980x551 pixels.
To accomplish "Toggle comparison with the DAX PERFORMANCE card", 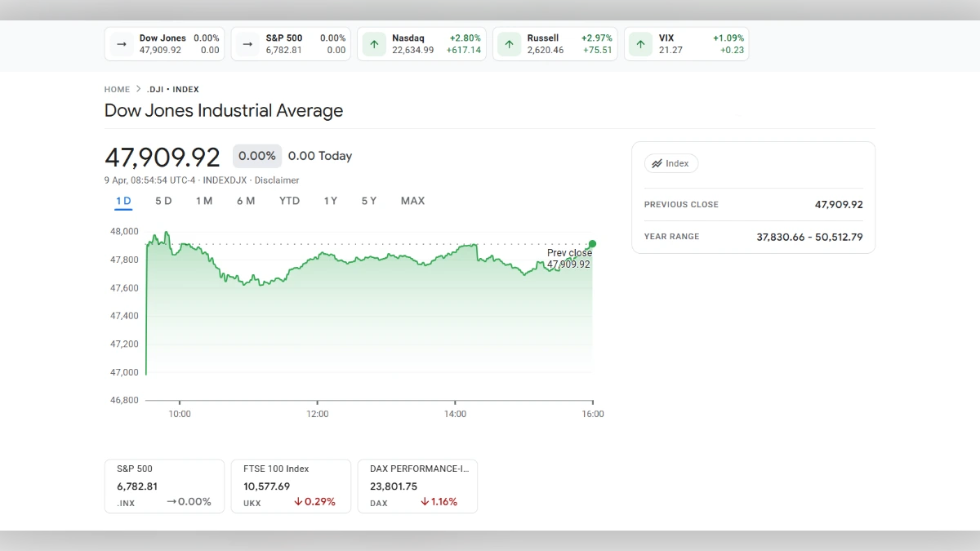I will coord(417,486).
